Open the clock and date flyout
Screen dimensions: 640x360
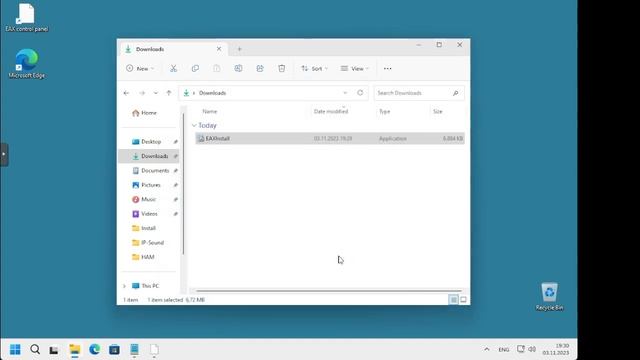point(556,349)
